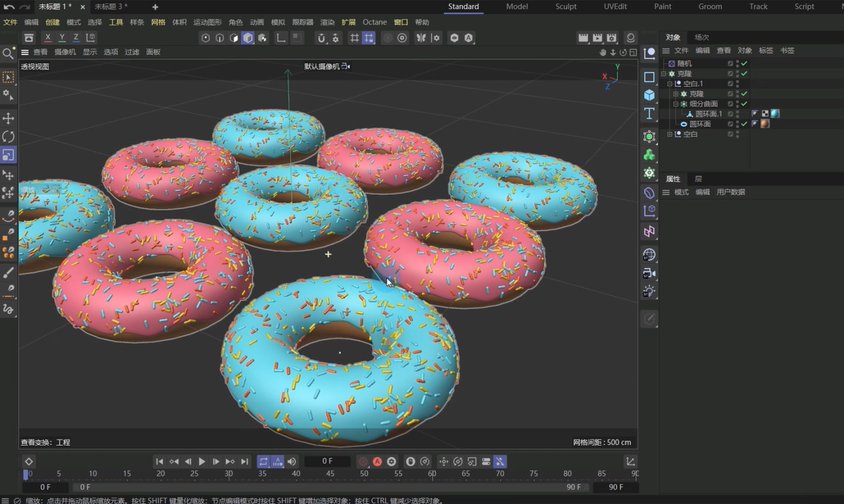
Task: Add a camera from object palette
Action: click(x=649, y=274)
